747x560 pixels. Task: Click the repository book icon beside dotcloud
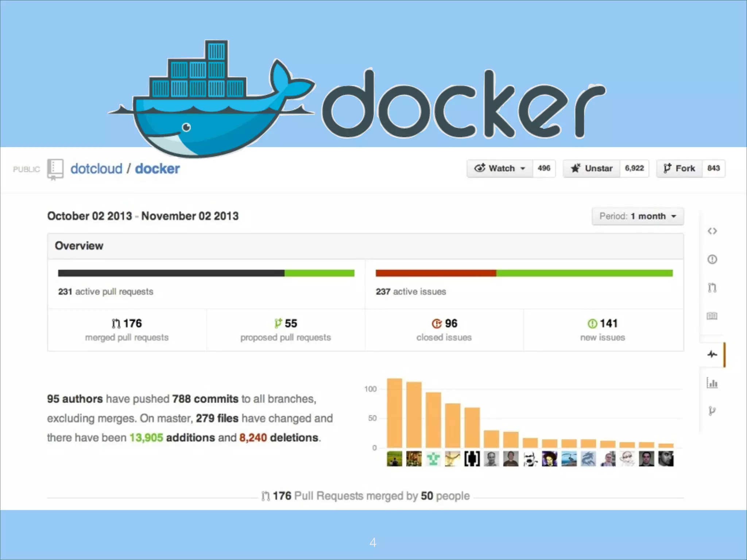click(x=55, y=169)
